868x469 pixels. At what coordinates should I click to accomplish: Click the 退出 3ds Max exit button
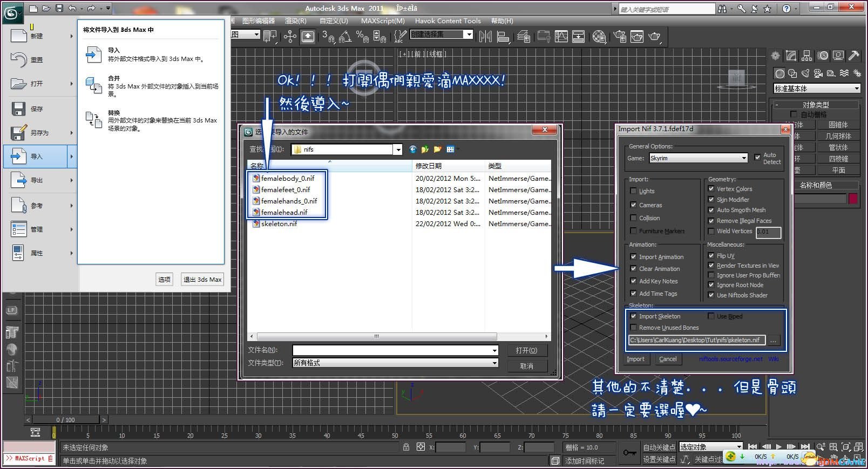[202, 279]
